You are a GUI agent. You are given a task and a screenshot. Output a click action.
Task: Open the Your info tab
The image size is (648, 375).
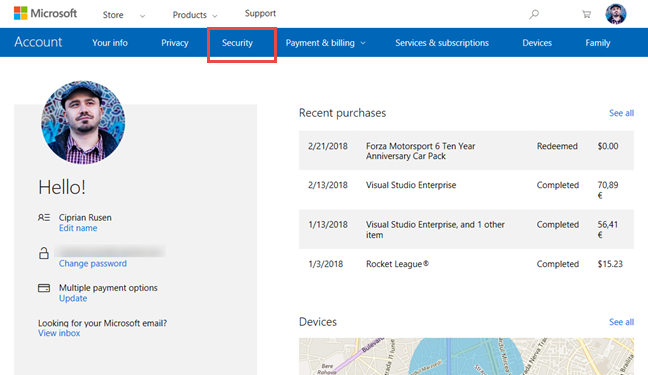110,43
